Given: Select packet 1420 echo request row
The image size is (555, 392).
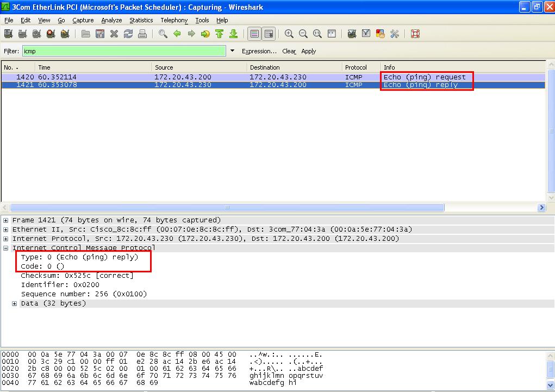Looking at the screenshot, I should point(273,77).
